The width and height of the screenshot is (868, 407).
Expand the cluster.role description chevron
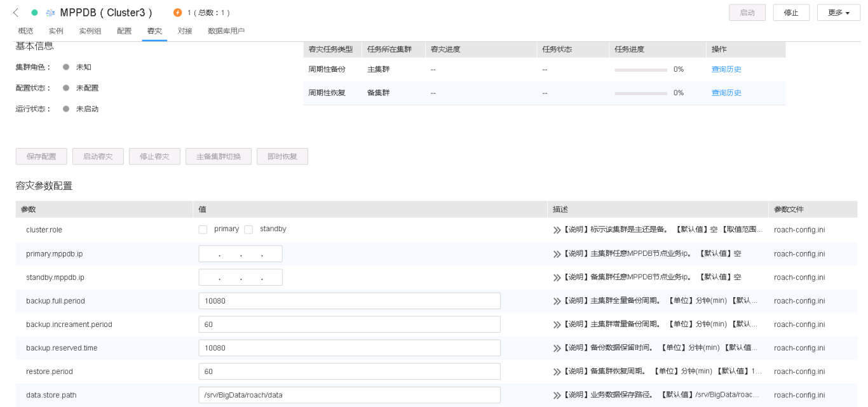557,230
